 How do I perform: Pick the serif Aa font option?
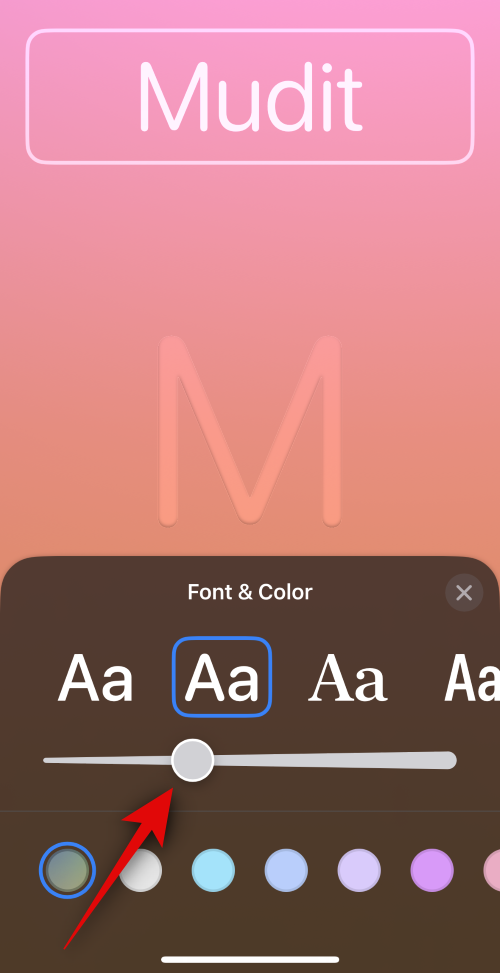(348, 678)
